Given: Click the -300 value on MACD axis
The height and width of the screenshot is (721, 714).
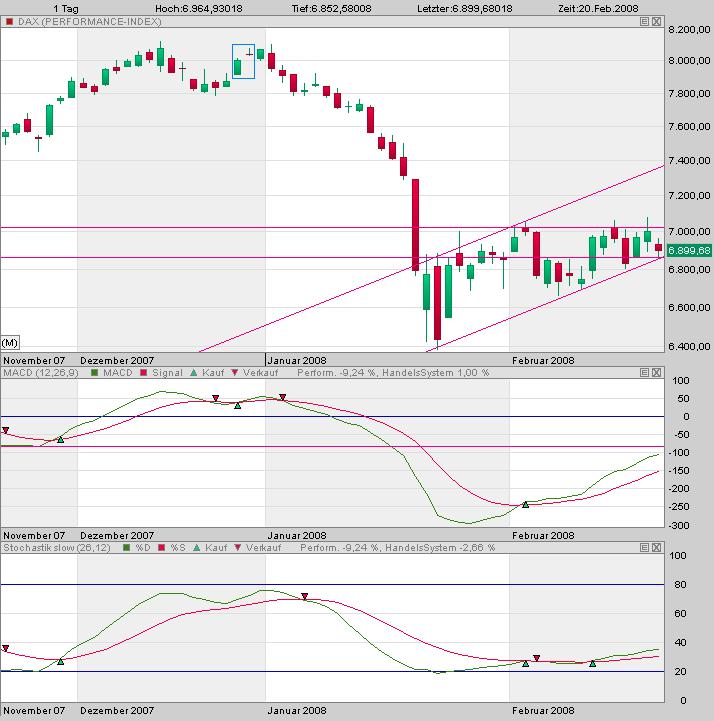Looking at the screenshot, I should 679,525.
